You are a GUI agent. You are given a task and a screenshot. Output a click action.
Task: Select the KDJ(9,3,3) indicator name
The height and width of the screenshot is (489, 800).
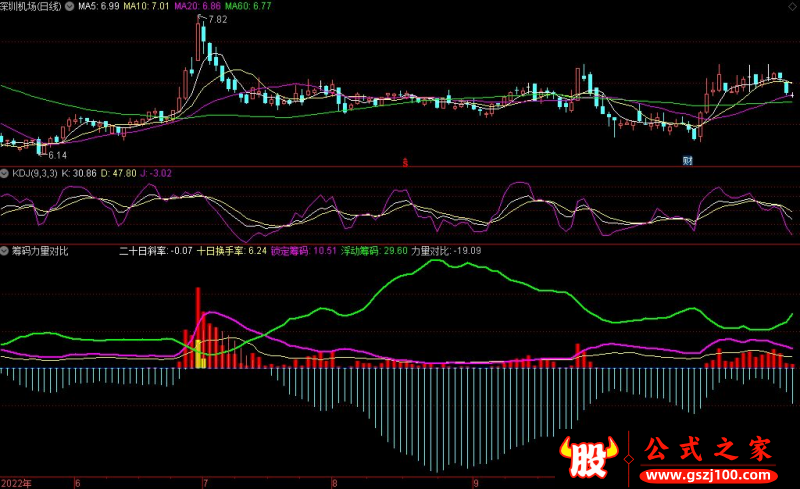point(35,174)
